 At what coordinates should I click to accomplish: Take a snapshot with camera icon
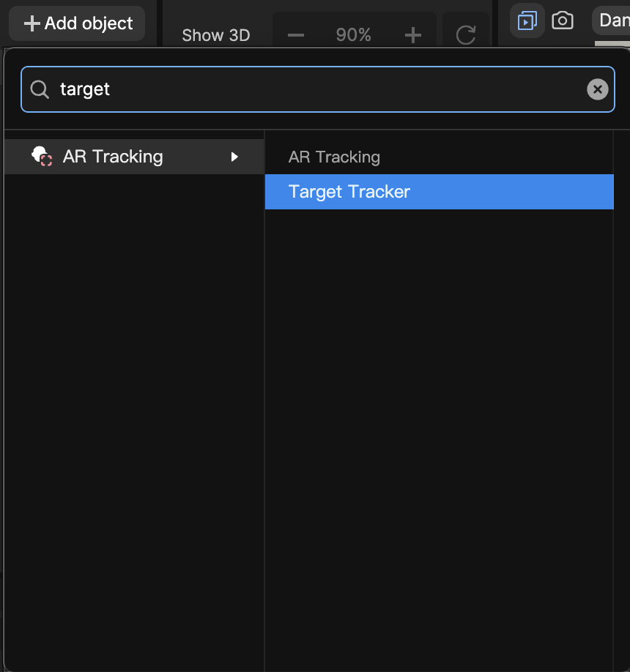[563, 20]
